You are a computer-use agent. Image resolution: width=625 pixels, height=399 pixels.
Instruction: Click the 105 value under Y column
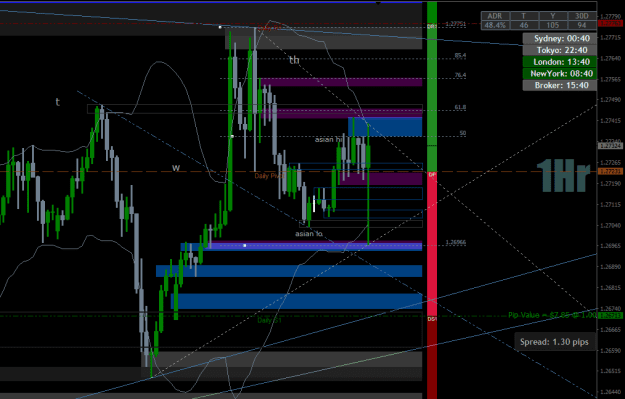point(552,25)
